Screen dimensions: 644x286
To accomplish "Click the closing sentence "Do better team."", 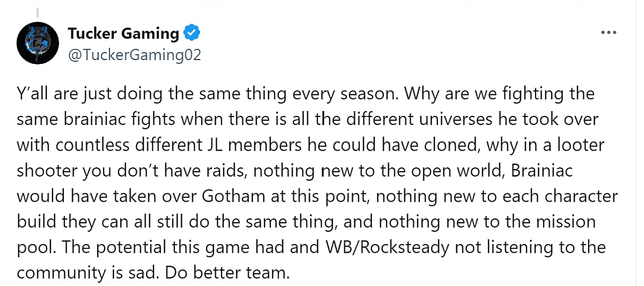I will click(226, 273).
